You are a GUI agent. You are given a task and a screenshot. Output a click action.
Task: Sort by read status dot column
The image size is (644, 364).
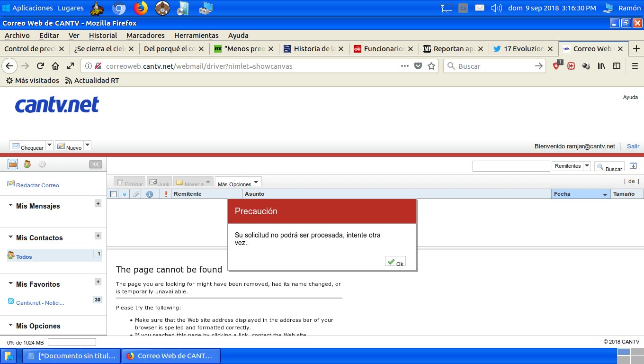[125, 194]
